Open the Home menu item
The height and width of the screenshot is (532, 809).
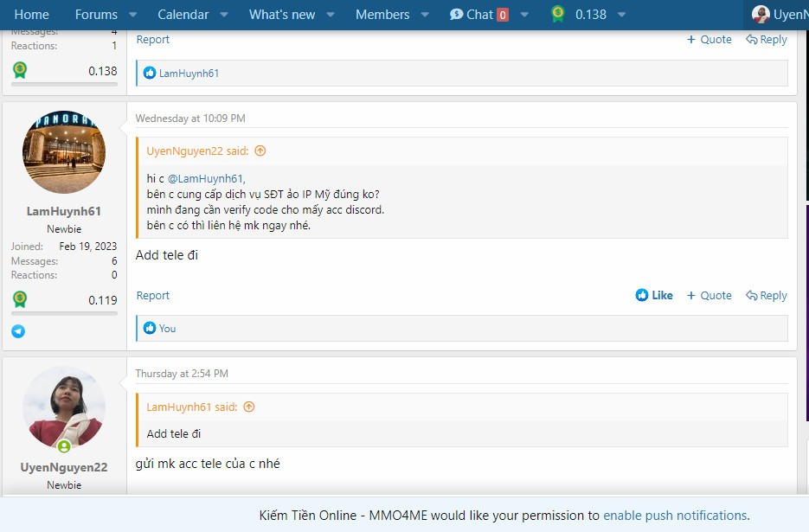(31, 15)
